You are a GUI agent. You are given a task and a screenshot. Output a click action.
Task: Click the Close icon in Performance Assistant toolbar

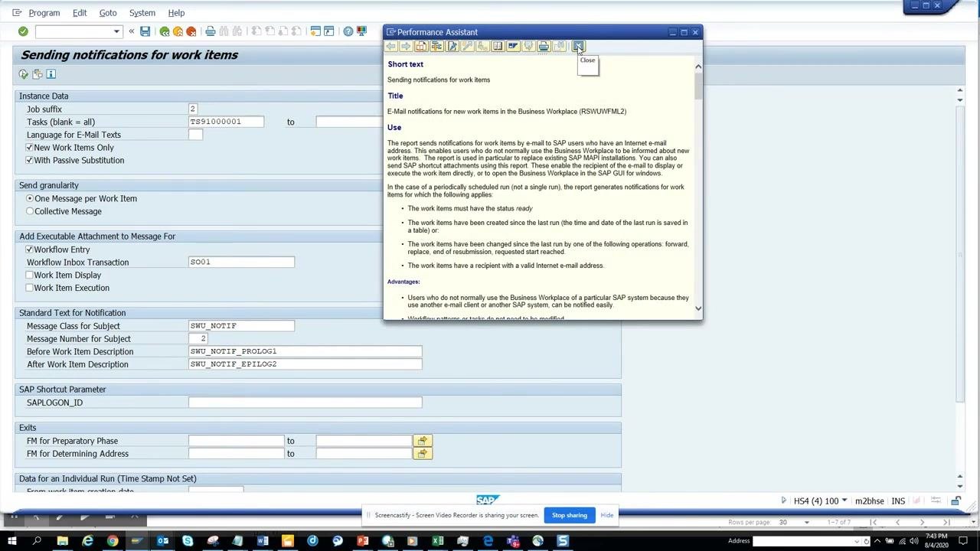578,47
